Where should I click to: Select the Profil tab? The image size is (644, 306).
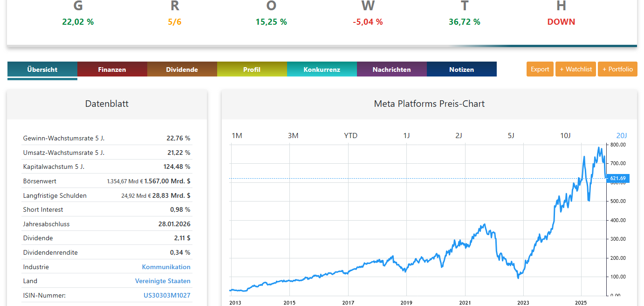[x=252, y=70]
